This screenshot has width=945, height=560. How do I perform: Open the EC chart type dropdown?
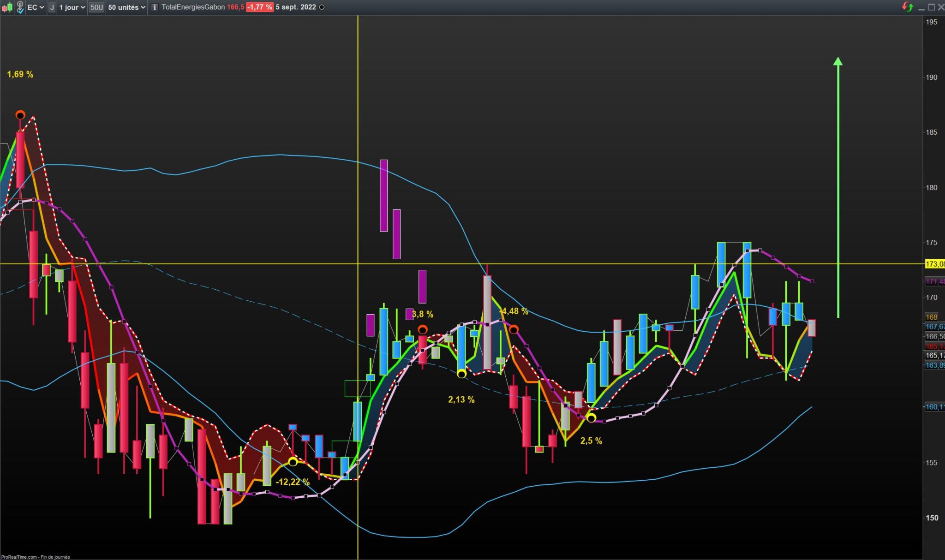click(x=36, y=7)
